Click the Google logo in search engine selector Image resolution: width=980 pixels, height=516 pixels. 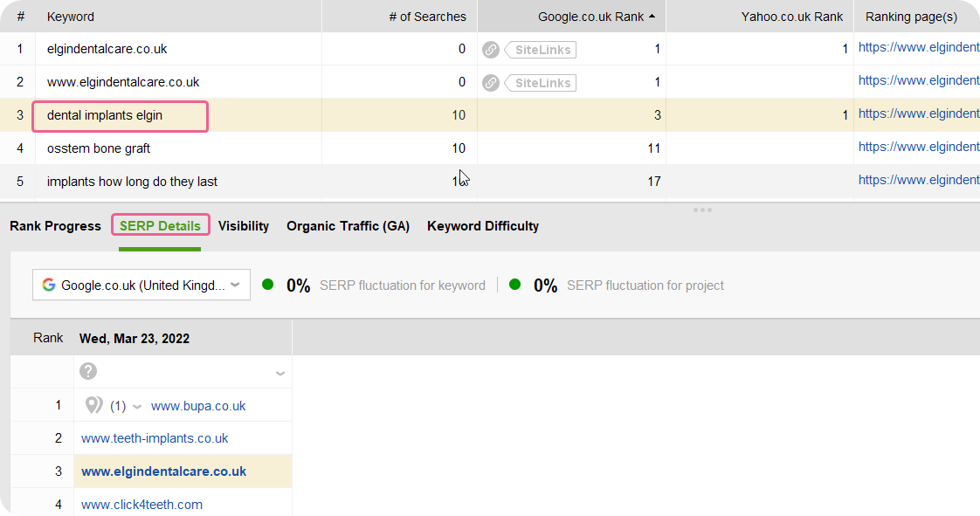click(x=48, y=285)
